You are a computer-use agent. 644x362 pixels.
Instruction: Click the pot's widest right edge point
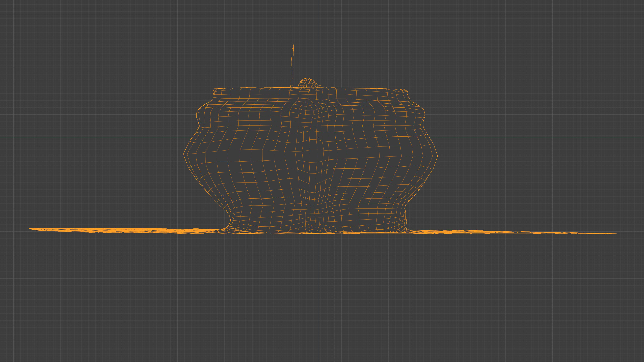coord(437,156)
